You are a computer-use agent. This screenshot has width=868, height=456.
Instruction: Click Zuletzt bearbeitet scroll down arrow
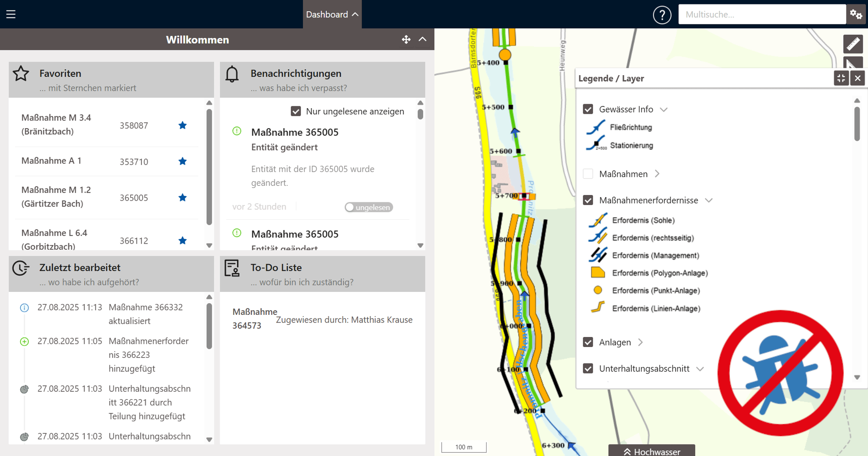coord(209,439)
